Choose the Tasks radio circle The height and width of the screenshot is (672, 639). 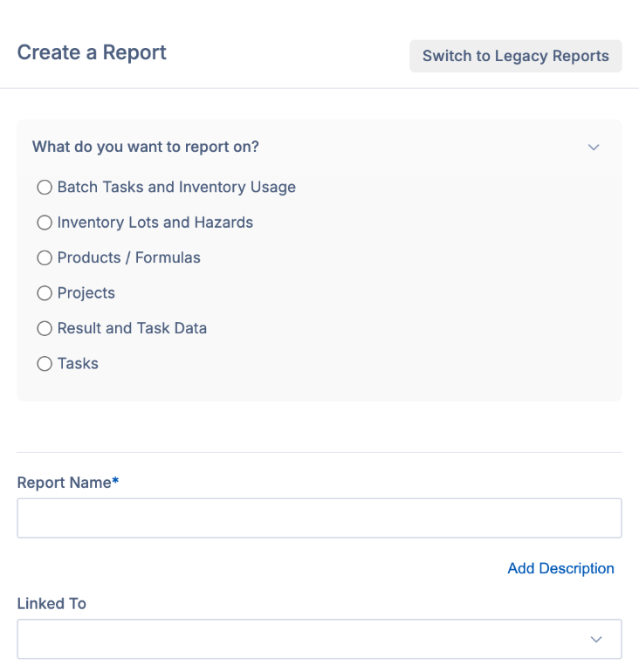pyautogui.click(x=45, y=364)
